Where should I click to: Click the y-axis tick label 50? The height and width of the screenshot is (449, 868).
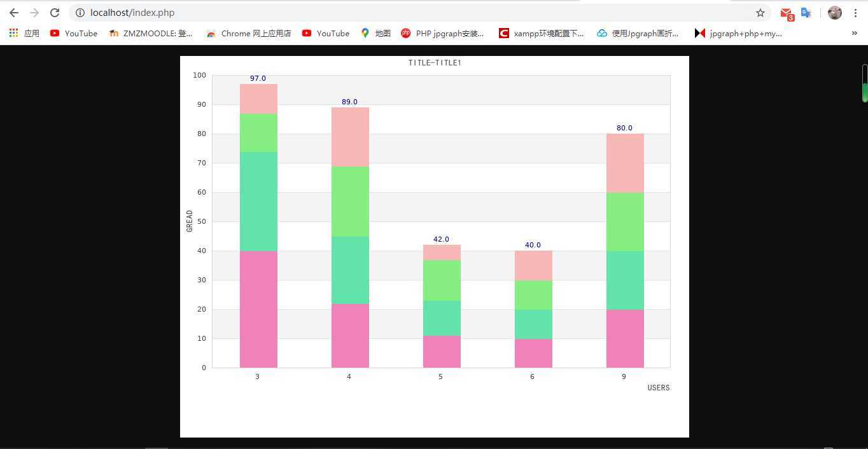pyautogui.click(x=202, y=221)
